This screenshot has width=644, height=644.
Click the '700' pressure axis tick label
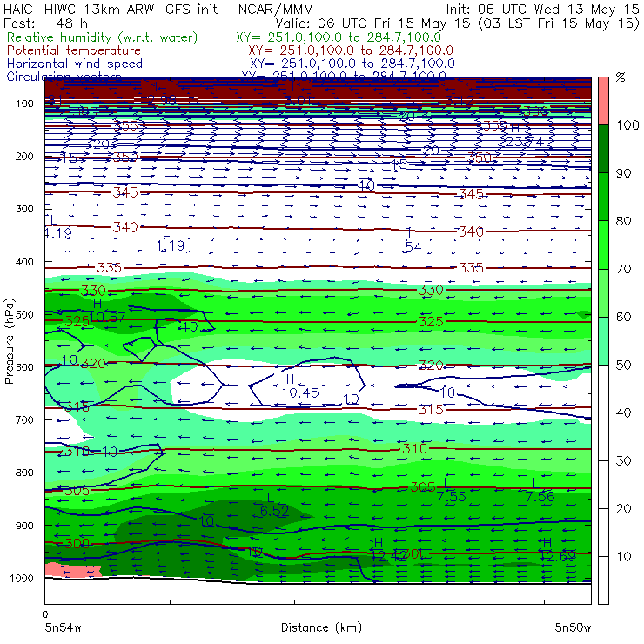coord(24,419)
